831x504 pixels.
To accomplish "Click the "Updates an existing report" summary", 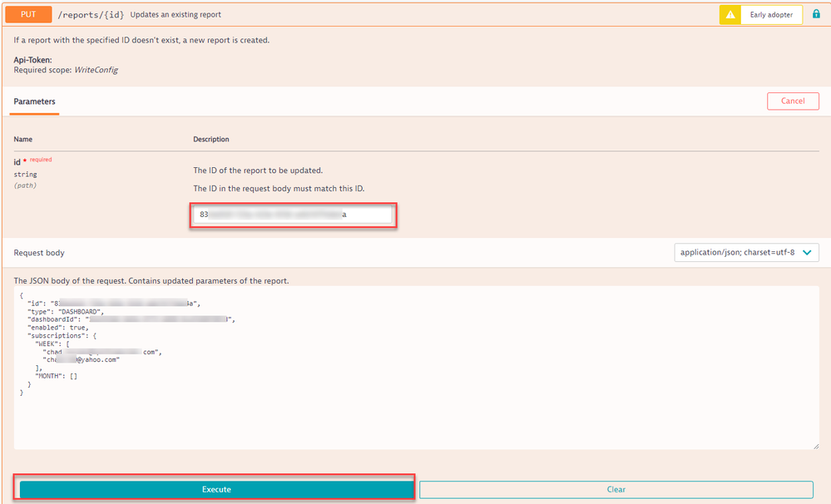I will [x=175, y=15].
